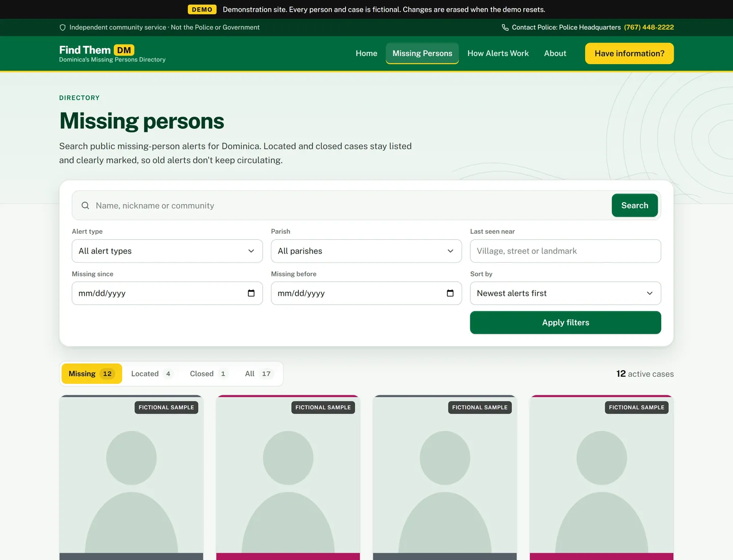Expand the All alert types dropdown
The width and height of the screenshot is (733, 560).
click(167, 251)
